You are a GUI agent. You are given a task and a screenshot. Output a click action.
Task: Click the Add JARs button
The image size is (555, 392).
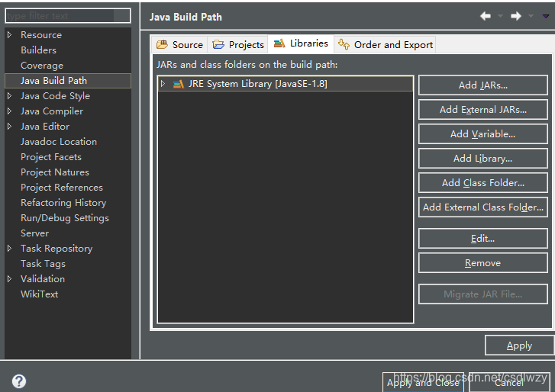pyautogui.click(x=483, y=85)
